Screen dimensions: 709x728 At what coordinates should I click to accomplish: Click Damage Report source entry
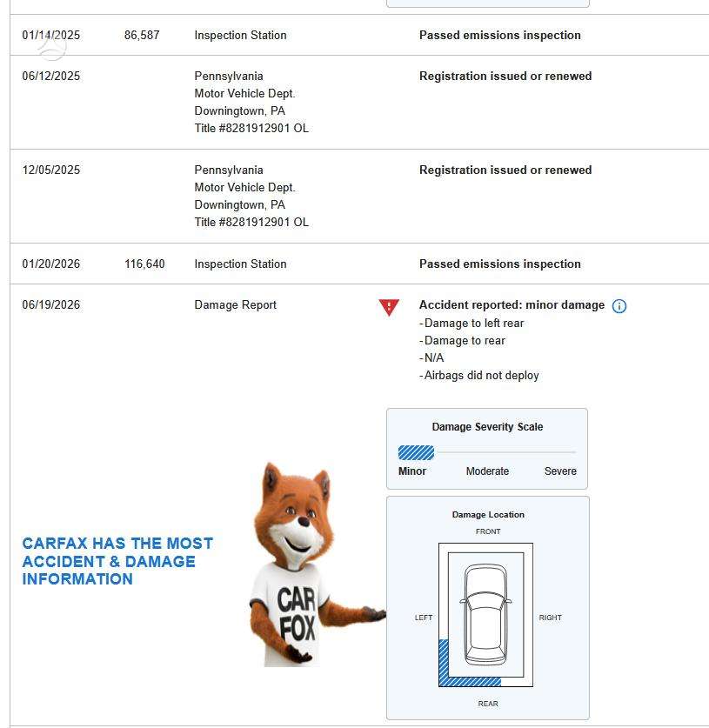point(236,305)
